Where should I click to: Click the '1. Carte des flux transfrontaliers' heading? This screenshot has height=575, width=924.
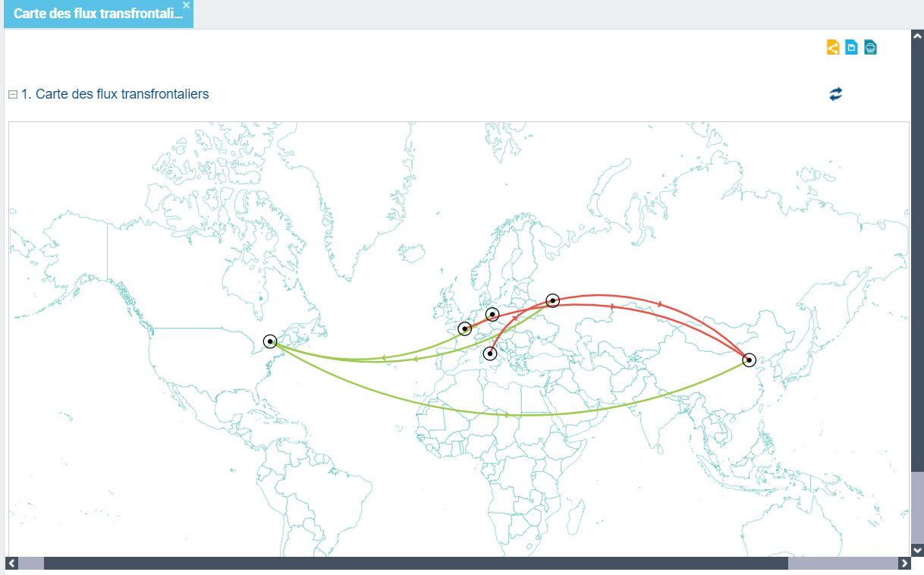(115, 94)
